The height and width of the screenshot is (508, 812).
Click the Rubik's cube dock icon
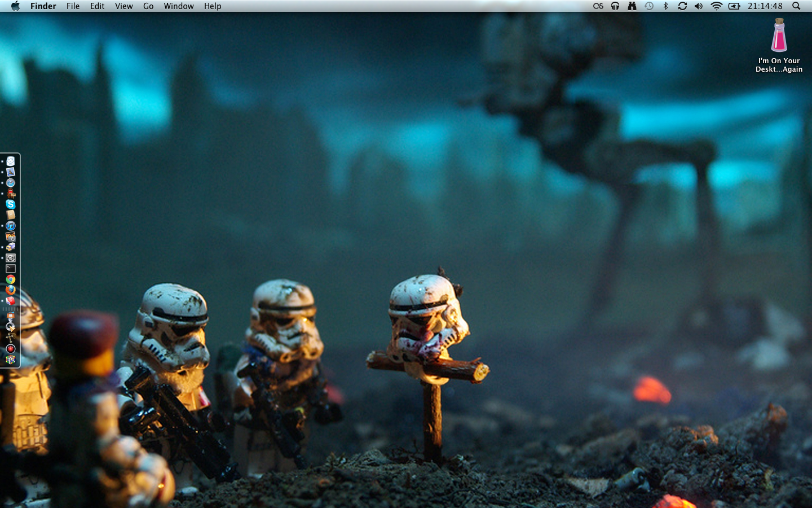tap(10, 360)
